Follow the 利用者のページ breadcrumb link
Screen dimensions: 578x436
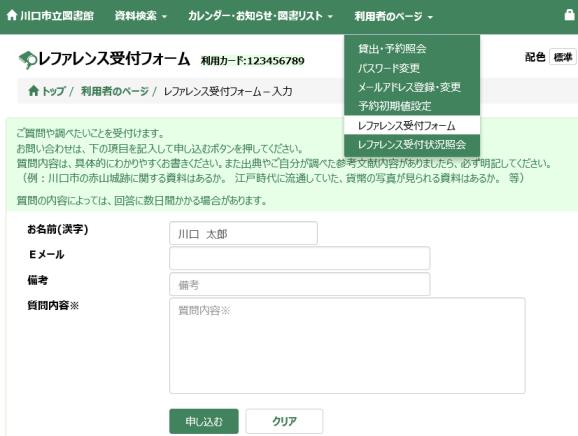point(115,91)
